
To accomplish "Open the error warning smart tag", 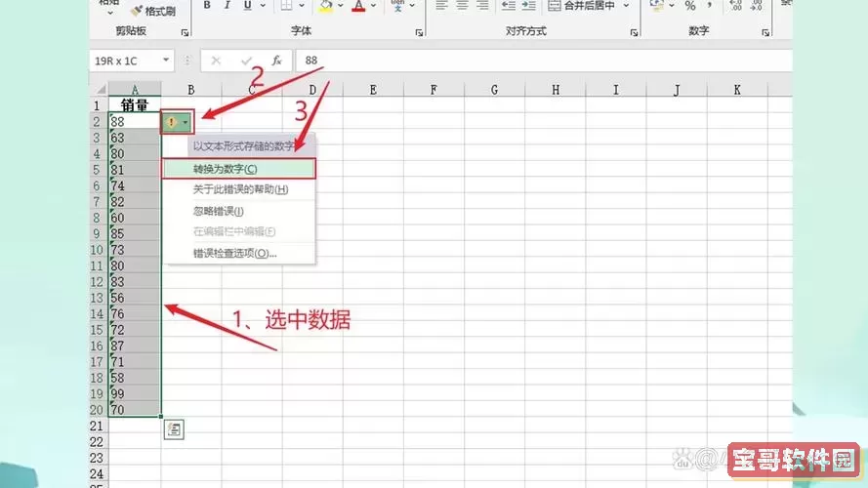I will tap(177, 122).
